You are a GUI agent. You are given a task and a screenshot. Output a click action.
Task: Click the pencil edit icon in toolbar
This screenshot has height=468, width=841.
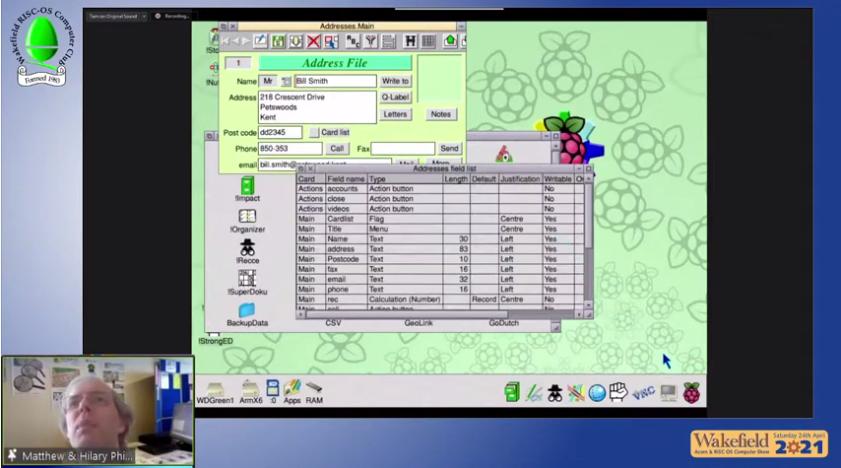coord(260,41)
